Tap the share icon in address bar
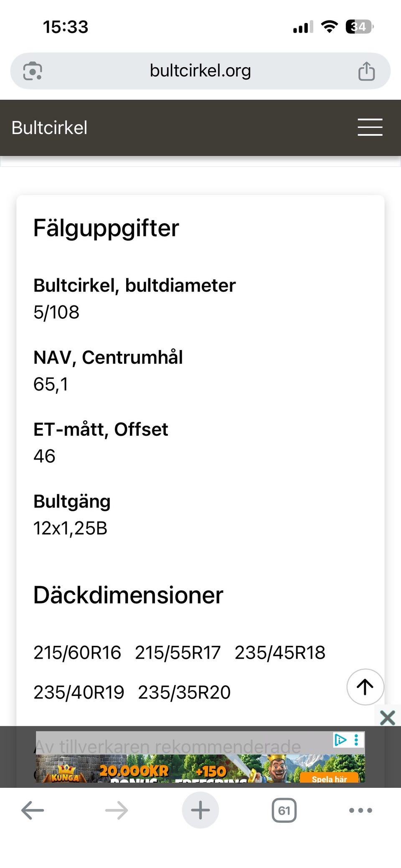The width and height of the screenshot is (401, 868). pos(366,71)
